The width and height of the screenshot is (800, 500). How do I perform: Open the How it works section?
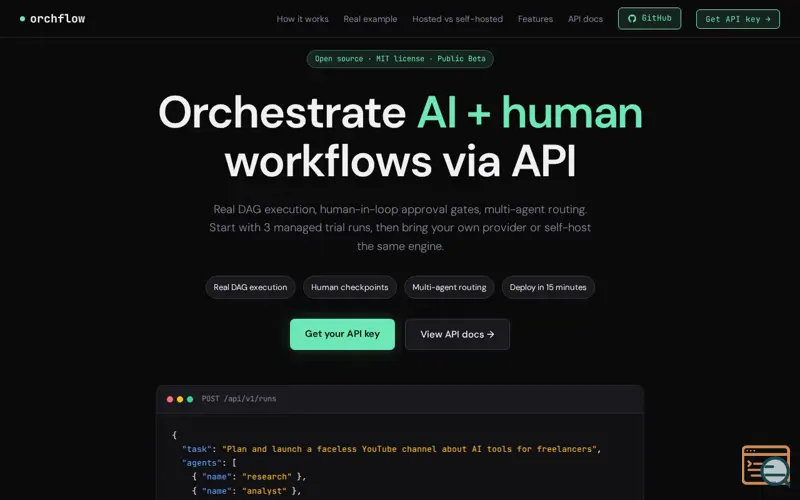tap(303, 19)
